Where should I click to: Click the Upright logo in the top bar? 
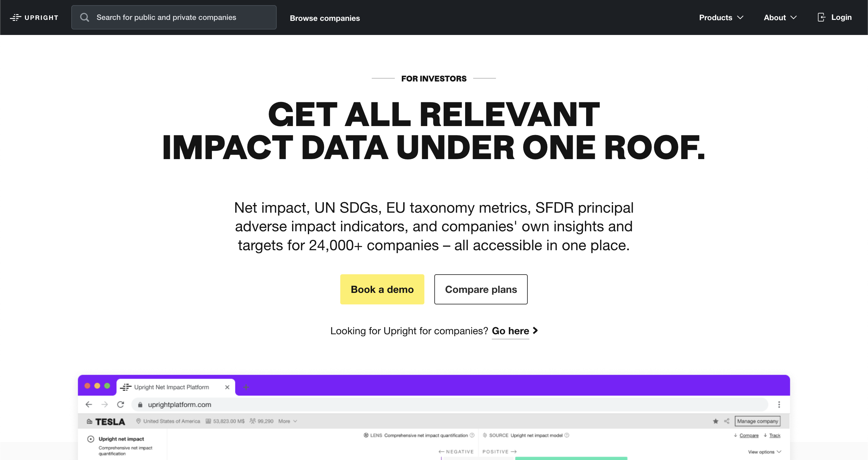click(x=34, y=18)
